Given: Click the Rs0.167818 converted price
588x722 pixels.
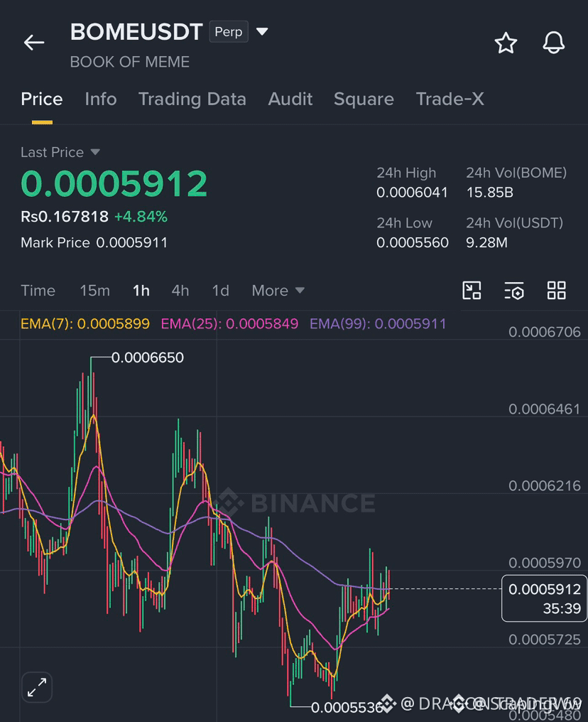Looking at the screenshot, I should [65, 217].
